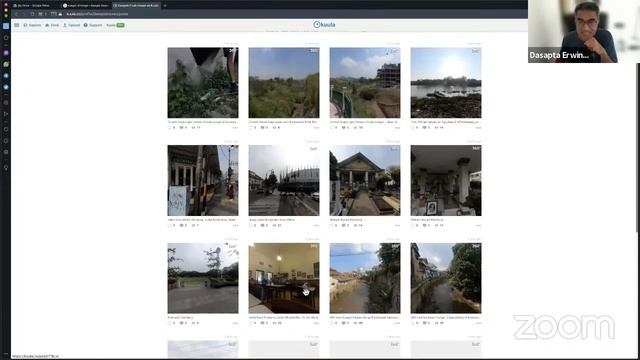
Task: Like the overgrown plants photo post
Action: point(171,128)
